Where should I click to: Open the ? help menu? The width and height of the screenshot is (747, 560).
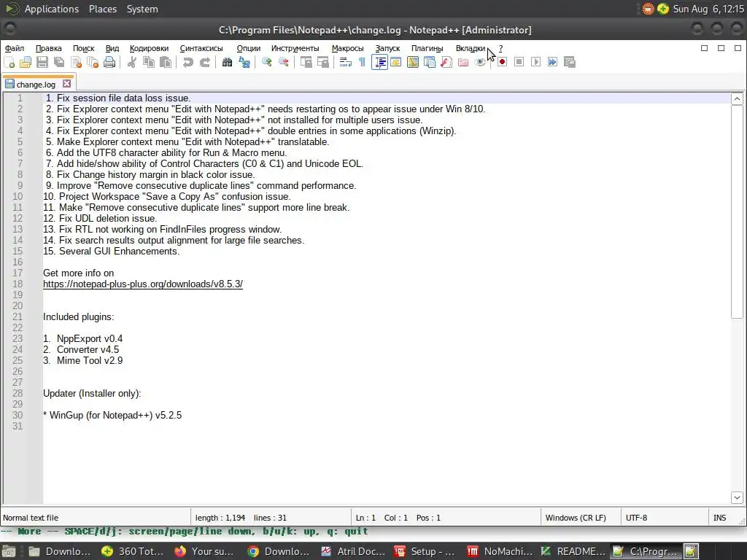(500, 48)
